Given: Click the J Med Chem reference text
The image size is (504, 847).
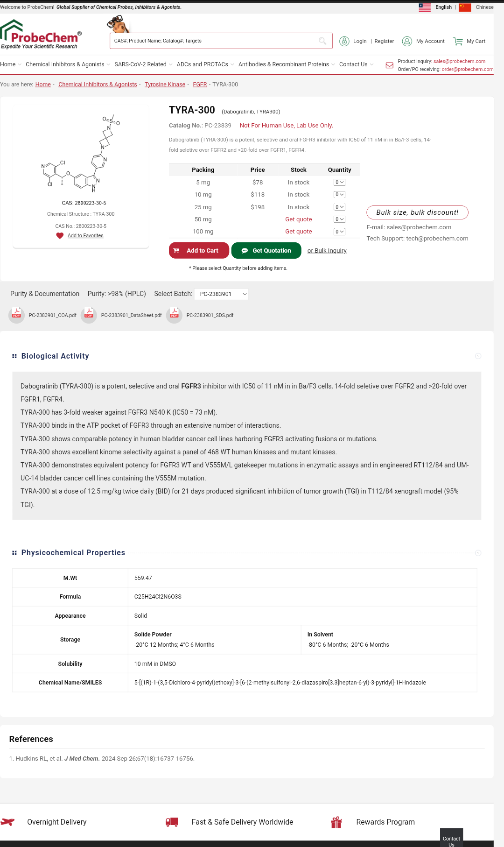Looking at the screenshot, I should tap(82, 759).
